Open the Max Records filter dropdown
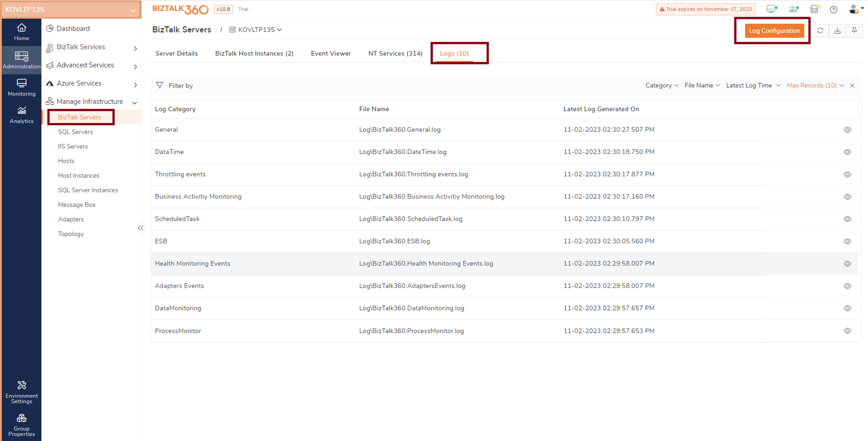Viewport: 868px width, 441px height. tap(814, 85)
